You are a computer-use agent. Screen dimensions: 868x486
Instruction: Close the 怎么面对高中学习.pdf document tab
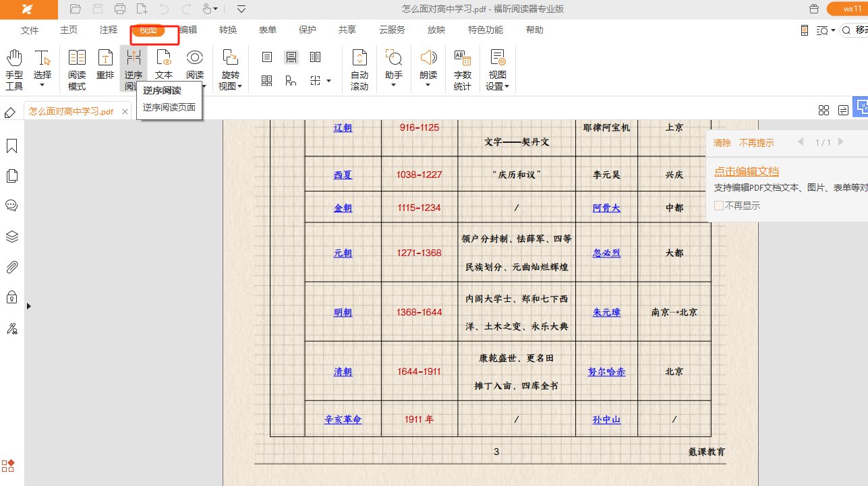point(125,111)
